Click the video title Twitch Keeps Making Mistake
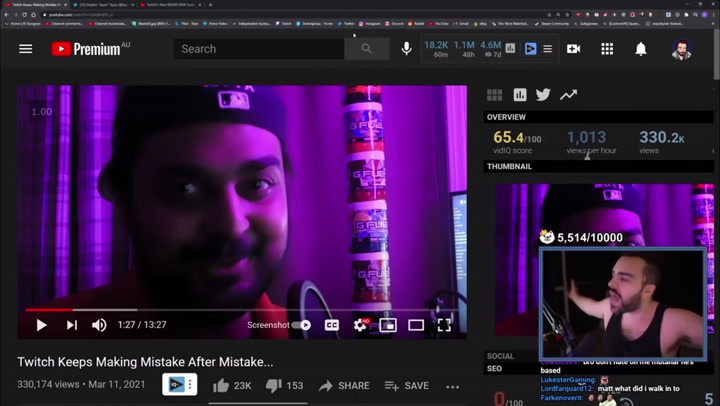 tap(145, 362)
